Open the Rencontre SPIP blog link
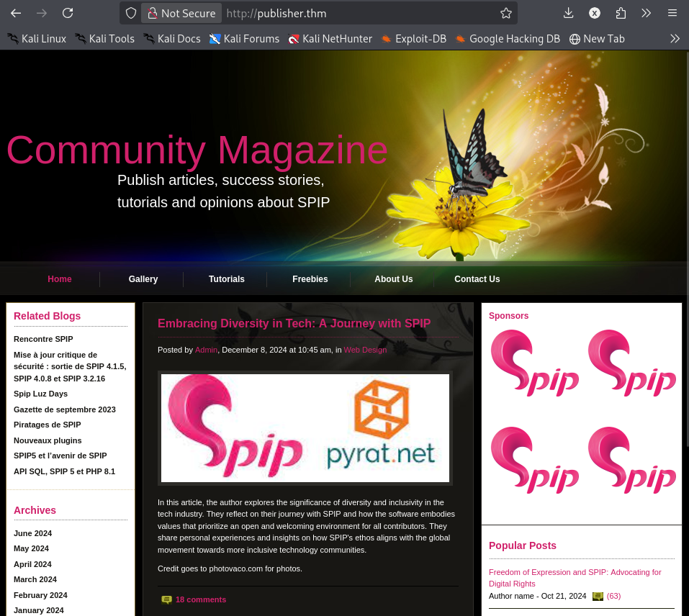The image size is (689, 616). pos(43,339)
